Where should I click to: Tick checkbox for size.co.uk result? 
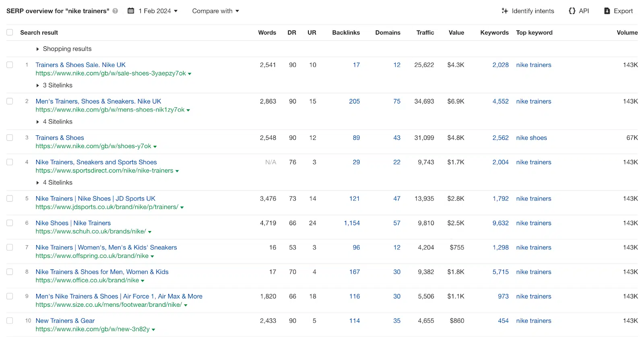coord(10,296)
